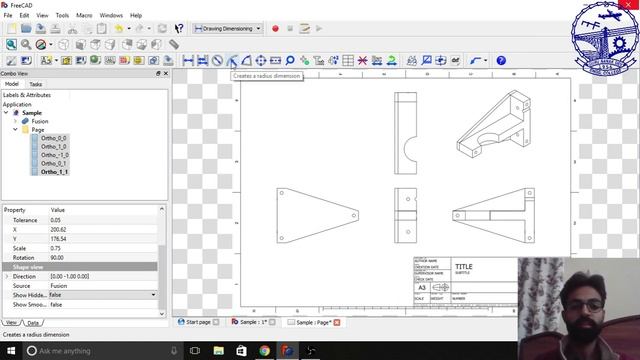Switch to the Data property tab

tap(33, 323)
